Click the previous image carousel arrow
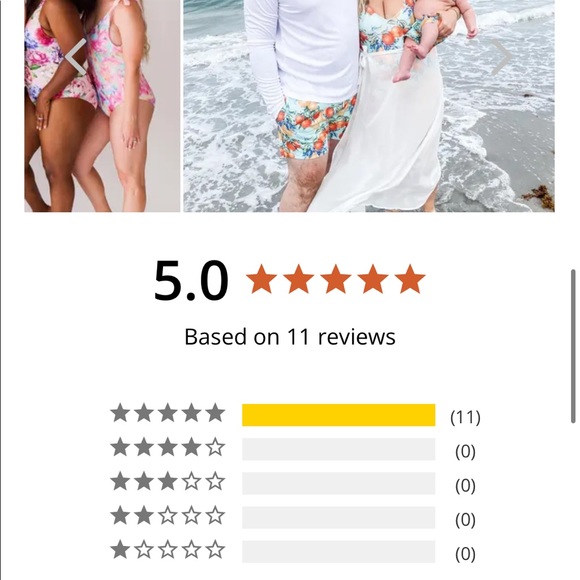Viewport: 580px width, 580px height. (x=76, y=57)
